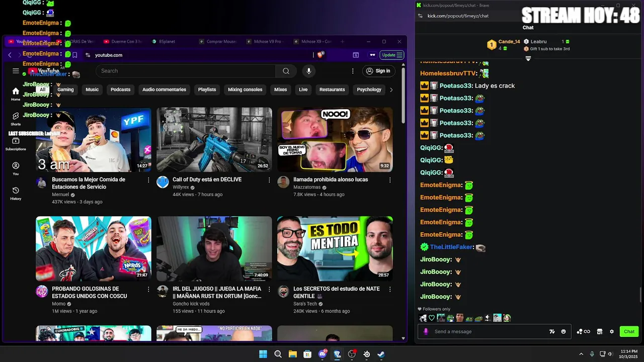Open options for PROBANDO GOLOSINAS video
The image size is (644, 362).
point(148,289)
